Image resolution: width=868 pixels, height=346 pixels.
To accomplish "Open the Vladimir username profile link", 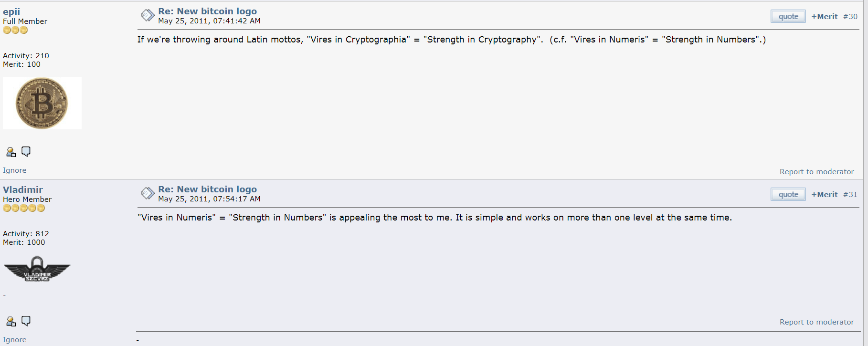I will 23,190.
